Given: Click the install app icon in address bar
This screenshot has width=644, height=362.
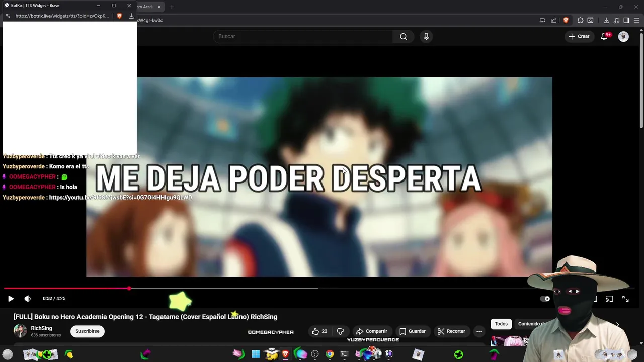Looking at the screenshot, I should point(542,20).
